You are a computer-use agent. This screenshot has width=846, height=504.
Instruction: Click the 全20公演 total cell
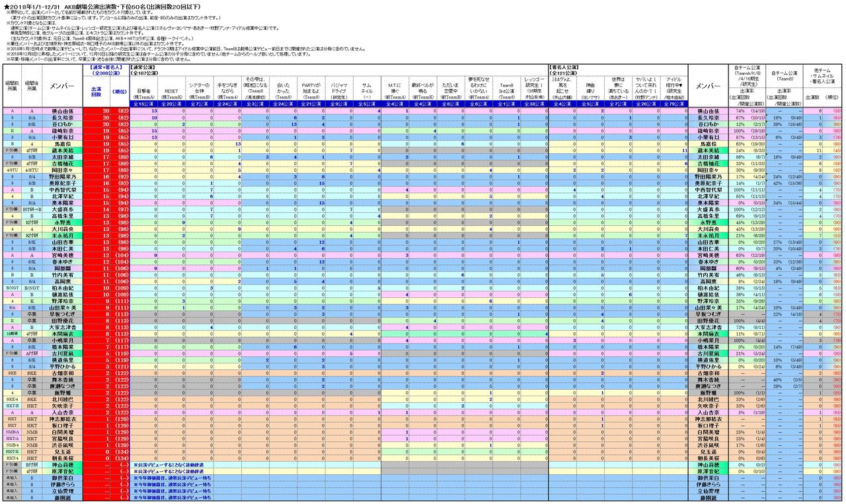[x=171, y=104]
